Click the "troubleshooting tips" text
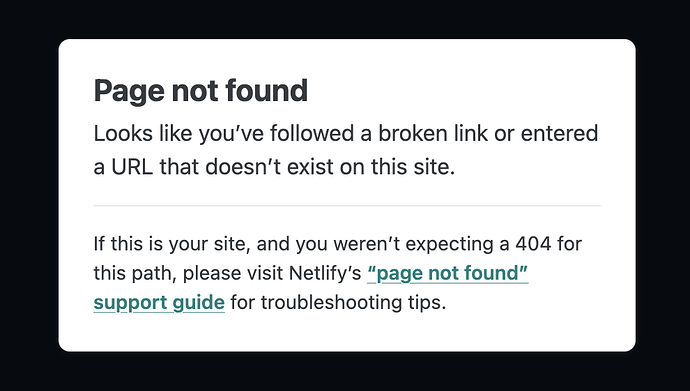Screen dimensions: 690x391 (353, 303)
